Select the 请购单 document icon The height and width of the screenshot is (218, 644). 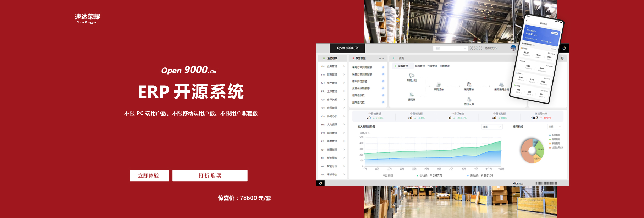click(412, 95)
